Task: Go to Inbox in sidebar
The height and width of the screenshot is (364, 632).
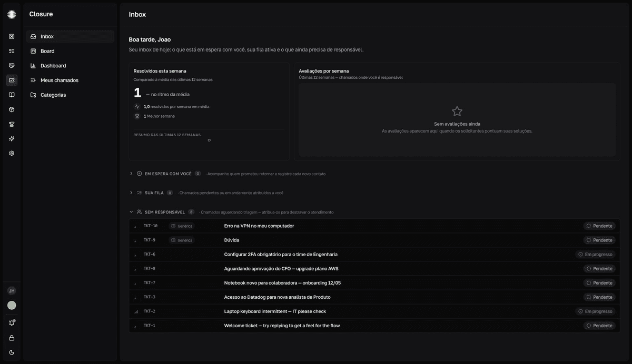Action: 70,36
